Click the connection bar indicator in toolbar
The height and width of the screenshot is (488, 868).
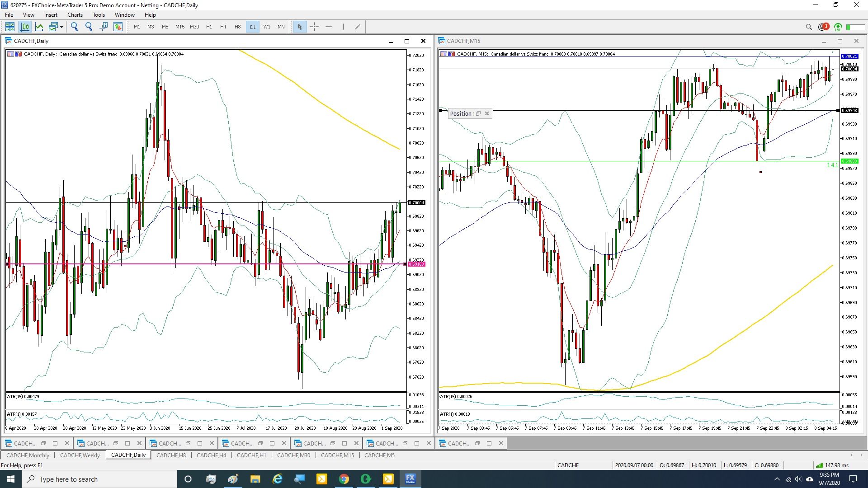coord(855,27)
